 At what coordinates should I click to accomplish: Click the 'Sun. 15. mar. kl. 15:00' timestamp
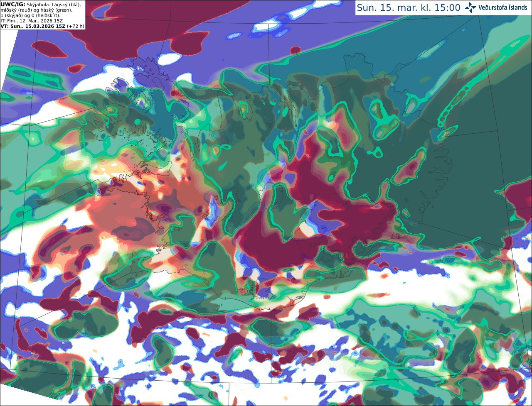(409, 7)
